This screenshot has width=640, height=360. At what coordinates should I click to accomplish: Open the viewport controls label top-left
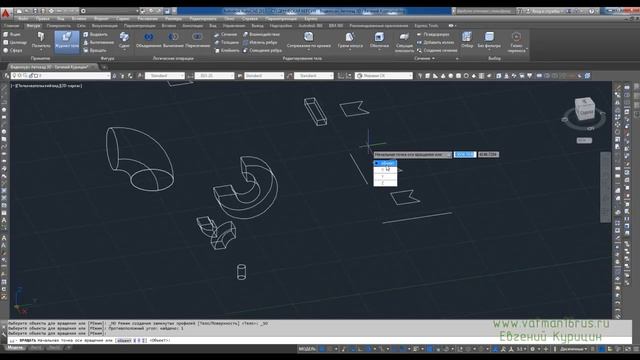[47, 86]
